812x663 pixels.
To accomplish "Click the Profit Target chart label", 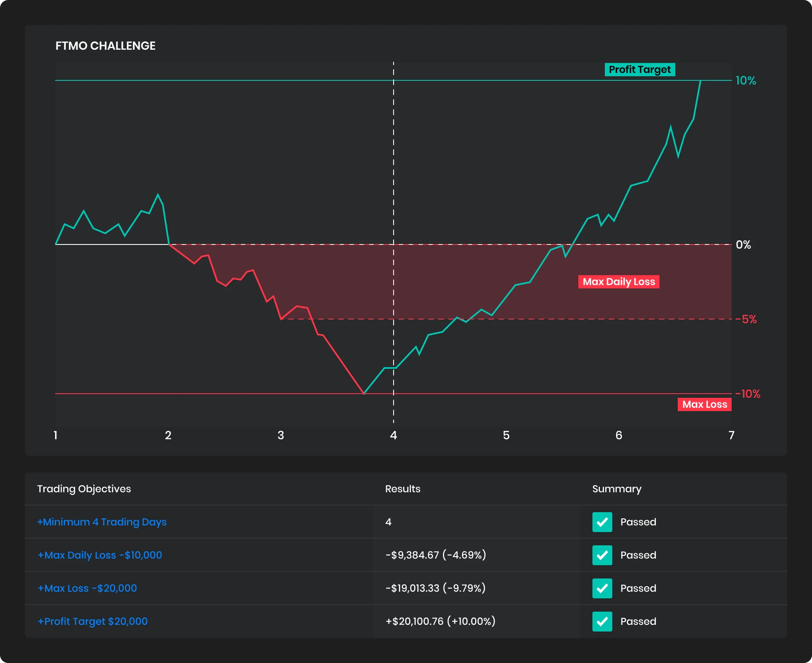I will [x=640, y=70].
